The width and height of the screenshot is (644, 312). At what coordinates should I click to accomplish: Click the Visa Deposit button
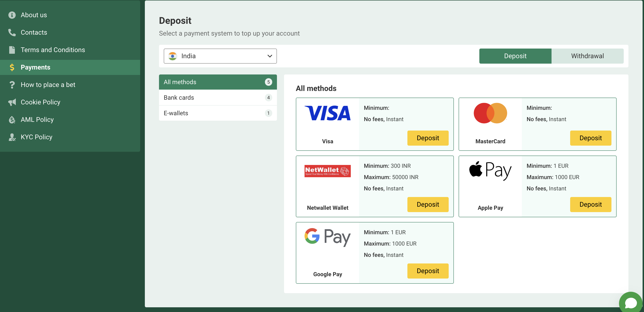(x=428, y=138)
